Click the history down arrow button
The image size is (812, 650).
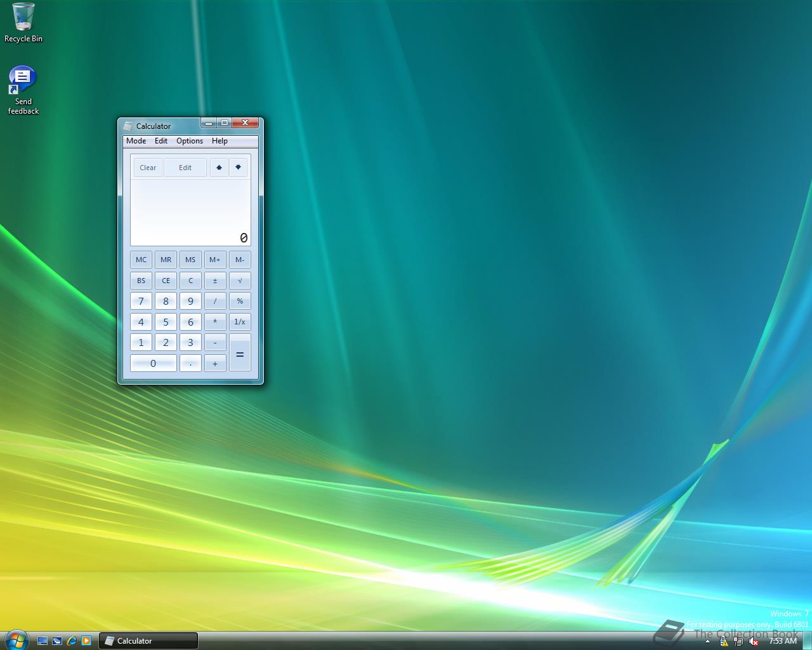[x=238, y=168]
